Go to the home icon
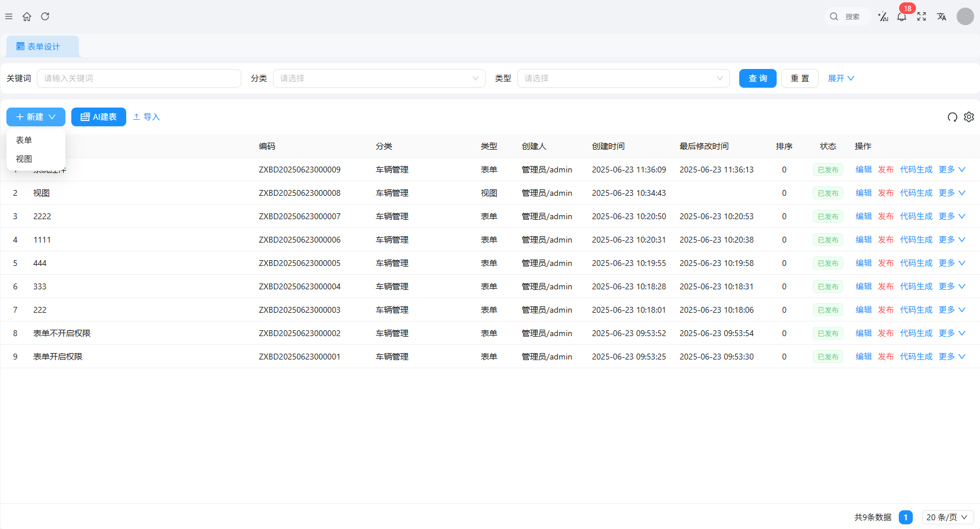 tap(27, 16)
